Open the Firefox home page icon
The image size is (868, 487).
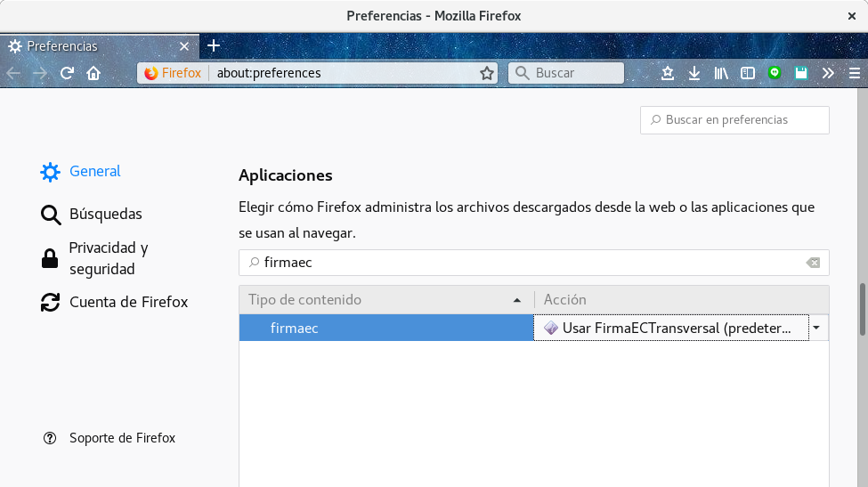93,73
